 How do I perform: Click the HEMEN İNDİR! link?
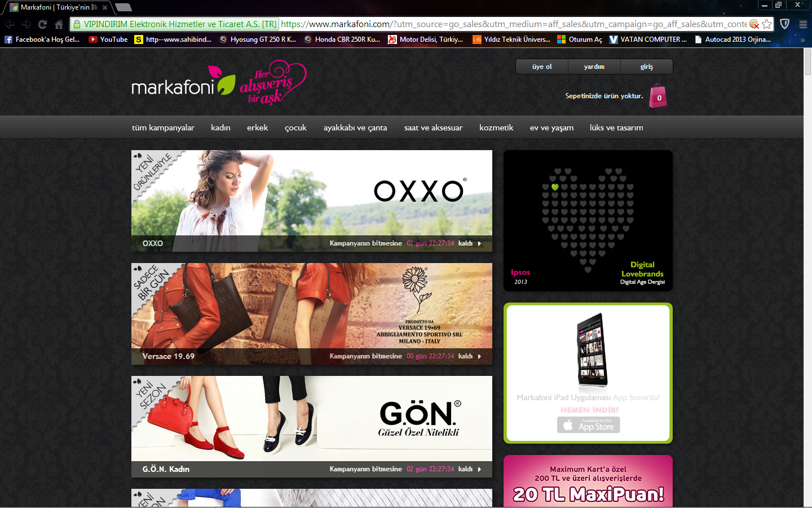(589, 410)
